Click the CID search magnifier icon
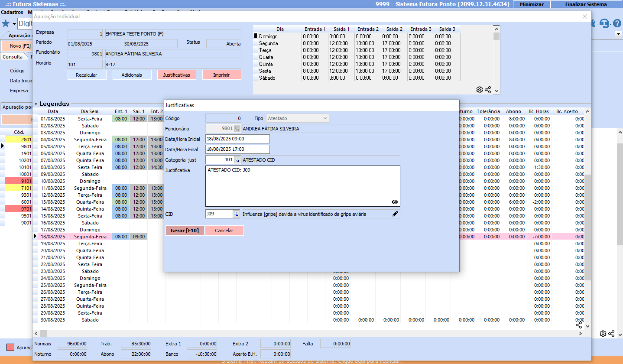The width and height of the screenshot is (623, 364). [236, 214]
